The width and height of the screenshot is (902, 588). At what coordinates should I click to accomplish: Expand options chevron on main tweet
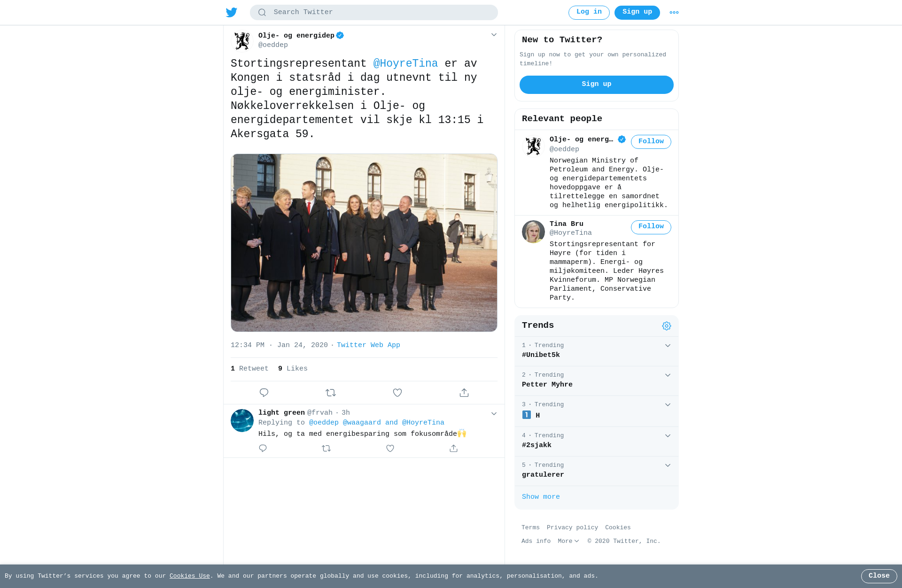pos(494,35)
